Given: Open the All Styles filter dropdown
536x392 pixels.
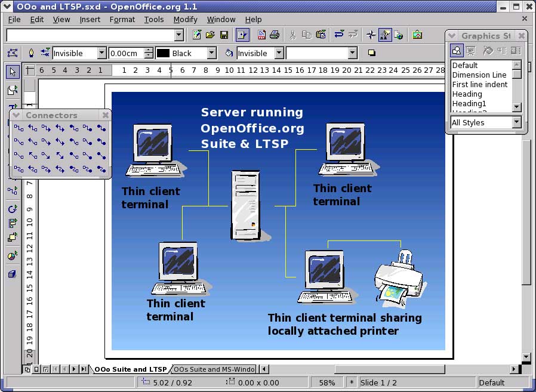Looking at the screenshot, I should (x=516, y=122).
